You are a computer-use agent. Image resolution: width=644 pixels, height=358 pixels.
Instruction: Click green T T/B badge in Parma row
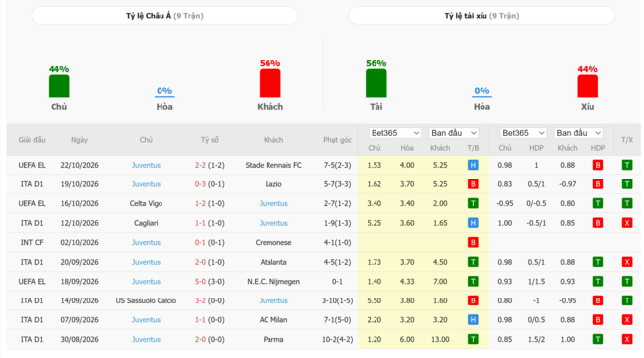(x=473, y=339)
